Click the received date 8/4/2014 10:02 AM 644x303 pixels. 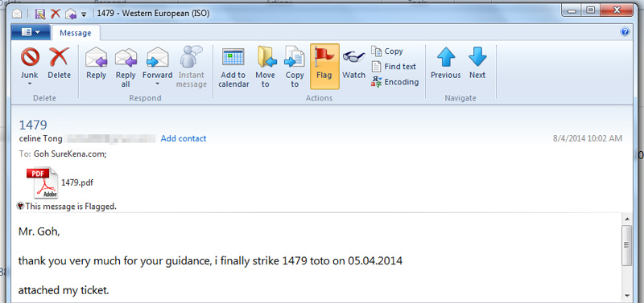click(588, 138)
